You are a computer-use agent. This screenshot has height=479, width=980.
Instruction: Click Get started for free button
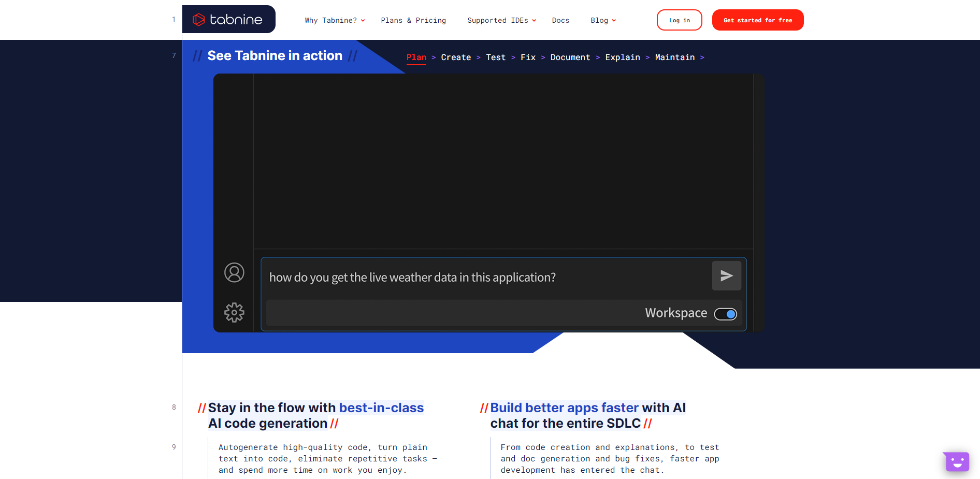point(758,20)
